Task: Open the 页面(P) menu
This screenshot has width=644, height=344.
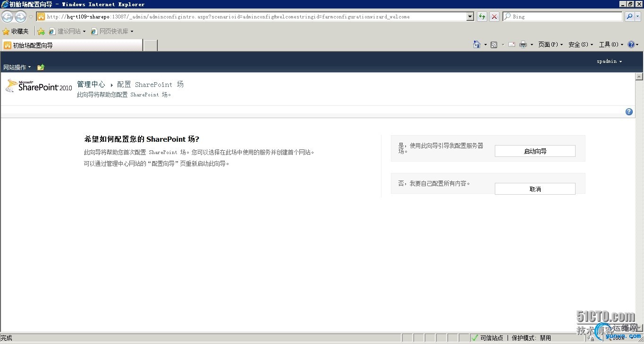Action: (551, 44)
